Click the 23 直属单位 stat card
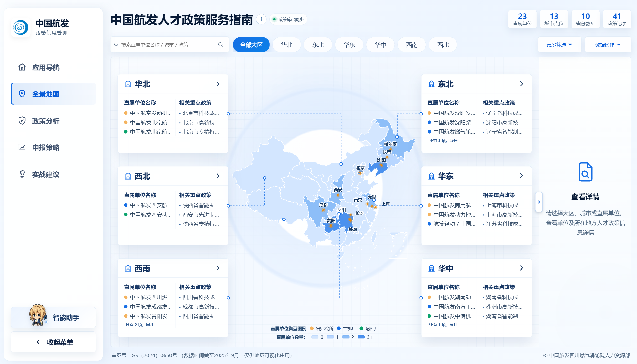The width and height of the screenshot is (637, 364). point(522,19)
